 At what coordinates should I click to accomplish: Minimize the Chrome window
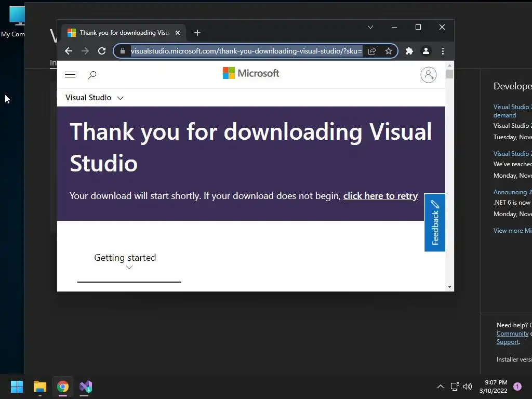[x=394, y=27]
